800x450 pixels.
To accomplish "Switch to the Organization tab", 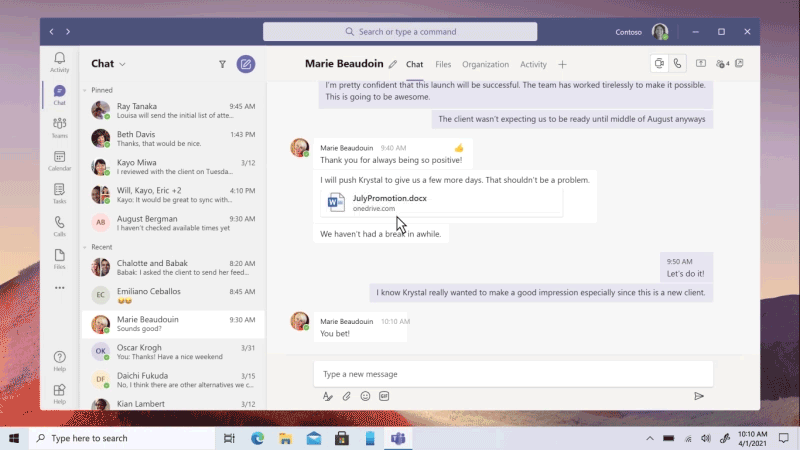I will (x=485, y=64).
